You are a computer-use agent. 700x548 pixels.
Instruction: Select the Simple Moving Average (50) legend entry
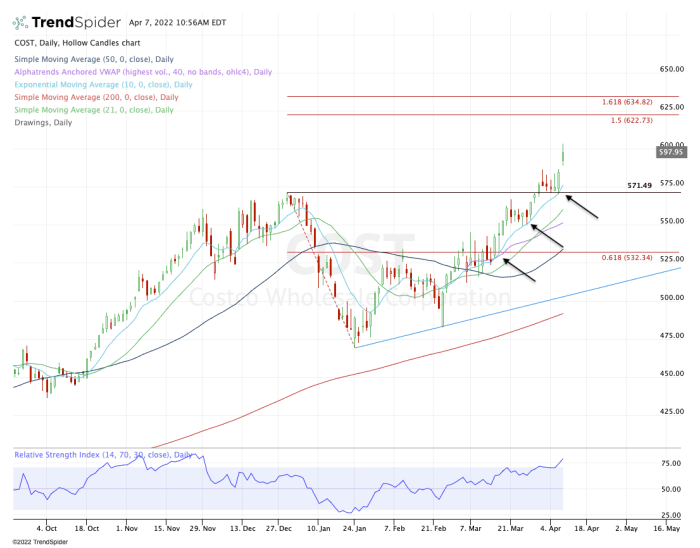tap(94, 59)
